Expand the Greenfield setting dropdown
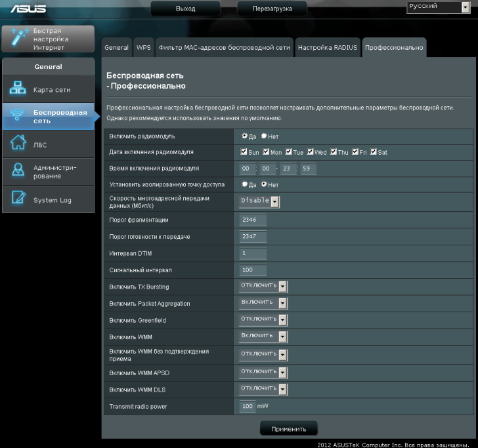Image resolution: width=478 pixels, height=448 pixels. 263,319
